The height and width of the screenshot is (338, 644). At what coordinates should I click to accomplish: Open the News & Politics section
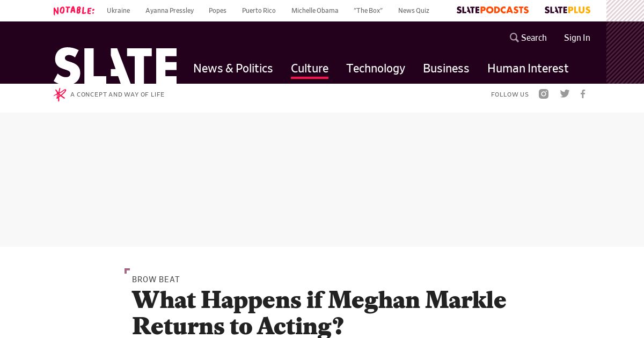pyautogui.click(x=233, y=68)
